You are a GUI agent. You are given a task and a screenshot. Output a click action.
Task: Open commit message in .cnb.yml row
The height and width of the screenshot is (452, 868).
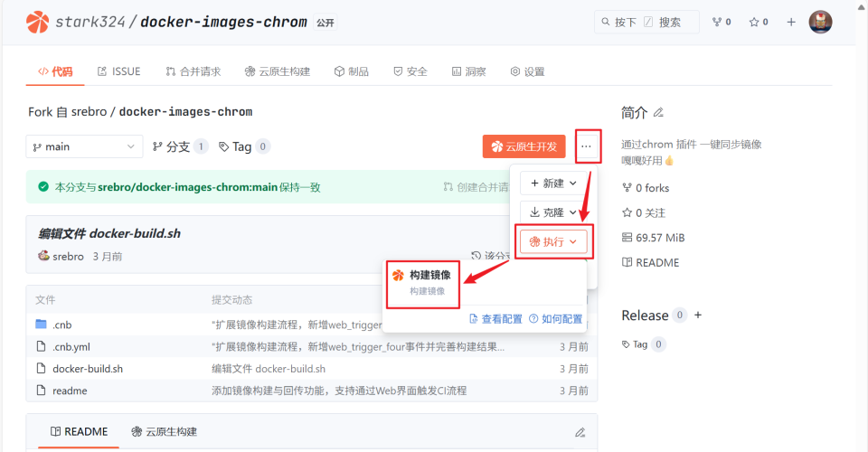click(x=358, y=347)
